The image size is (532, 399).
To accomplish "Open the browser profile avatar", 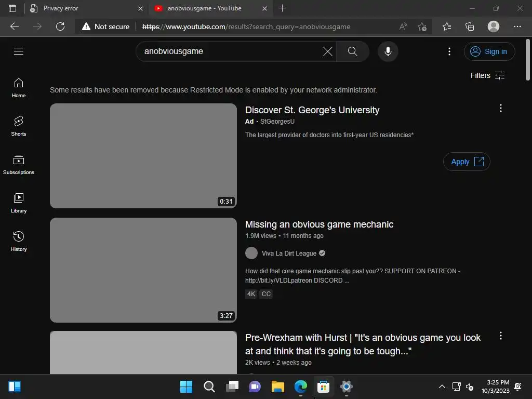I will (x=494, y=26).
